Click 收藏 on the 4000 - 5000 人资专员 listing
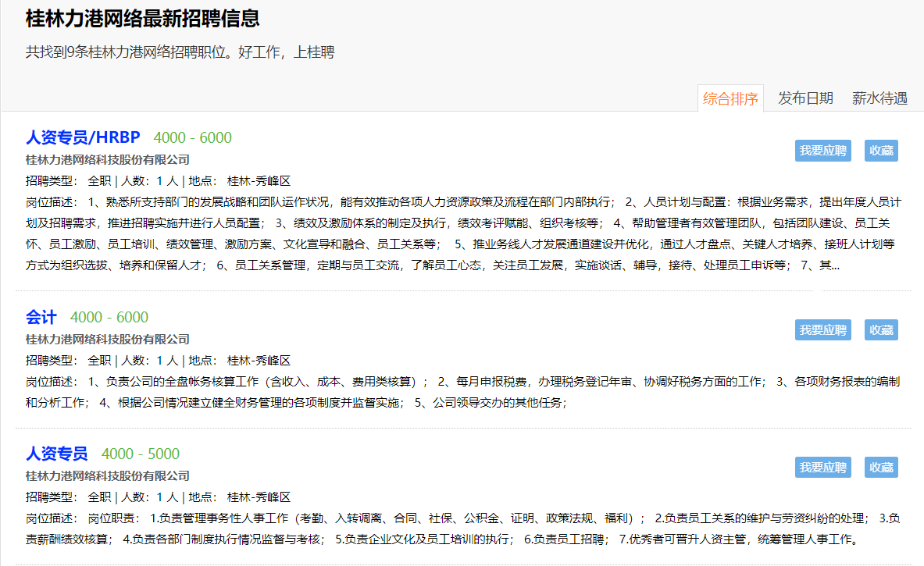The height and width of the screenshot is (566, 924). pos(881,468)
